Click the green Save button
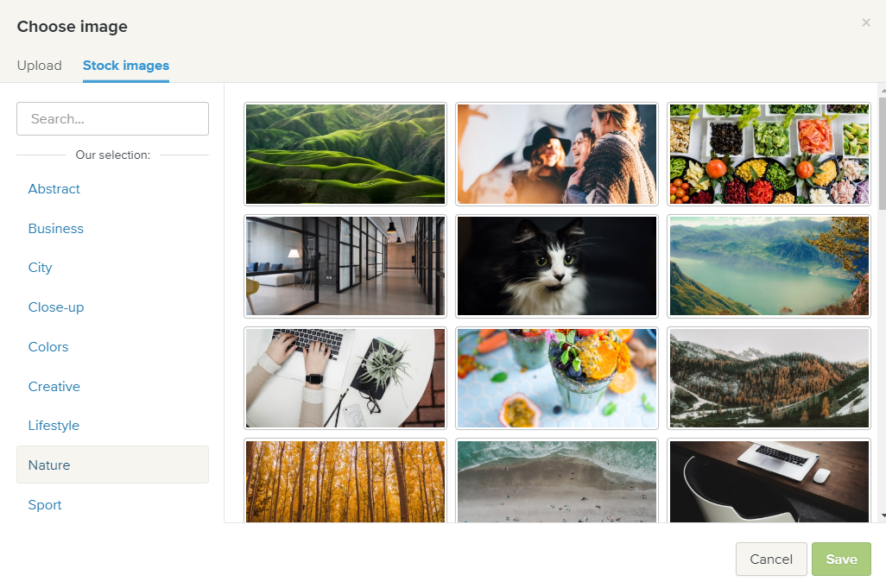886x588 pixels. pyautogui.click(x=841, y=560)
